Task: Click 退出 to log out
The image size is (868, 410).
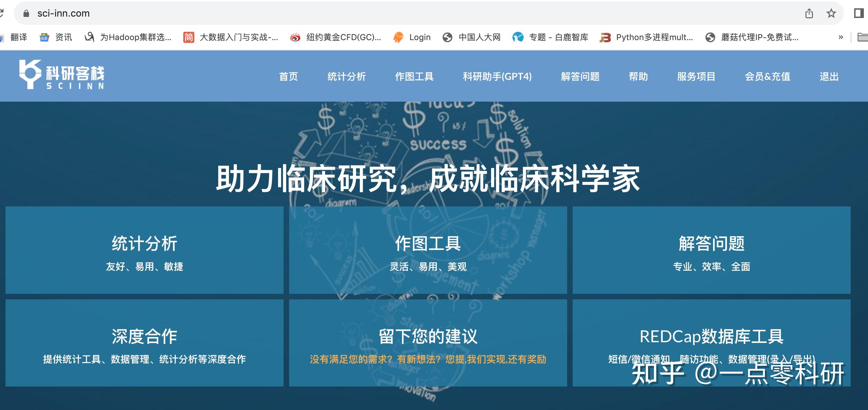Action: [829, 76]
